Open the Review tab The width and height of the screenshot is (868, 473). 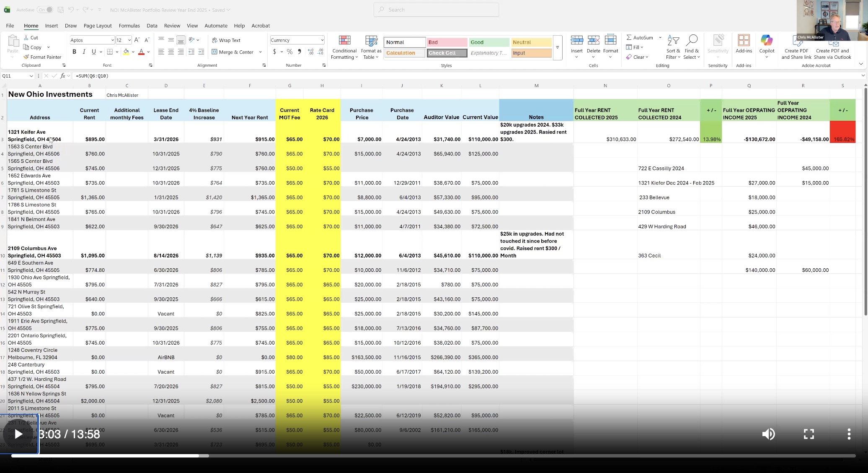[172, 26]
